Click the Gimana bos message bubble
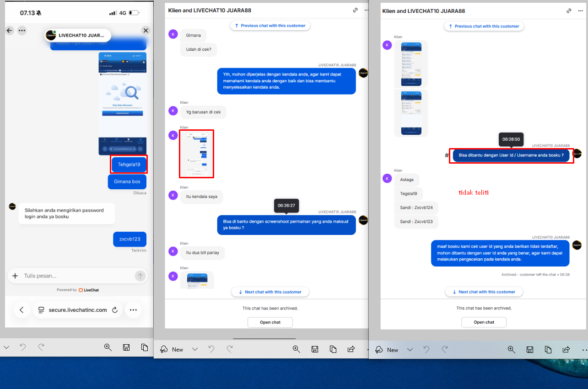This screenshot has height=389, width=588. (x=127, y=181)
